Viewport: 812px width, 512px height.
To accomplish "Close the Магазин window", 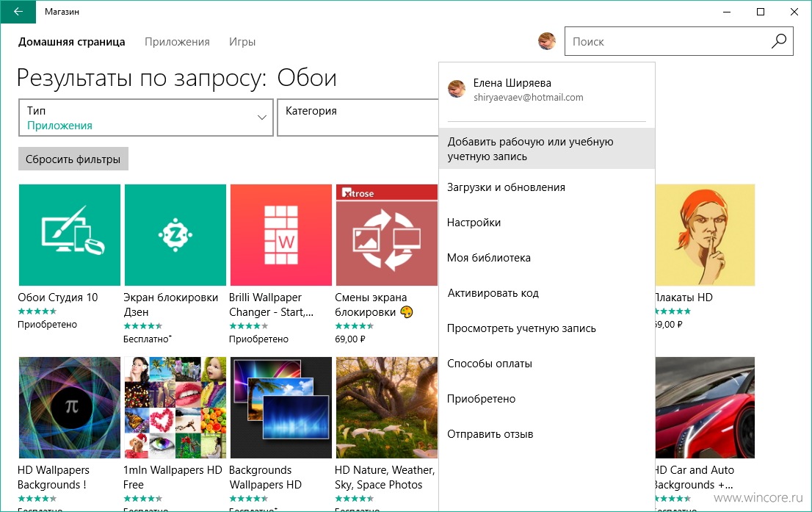I will [x=794, y=12].
